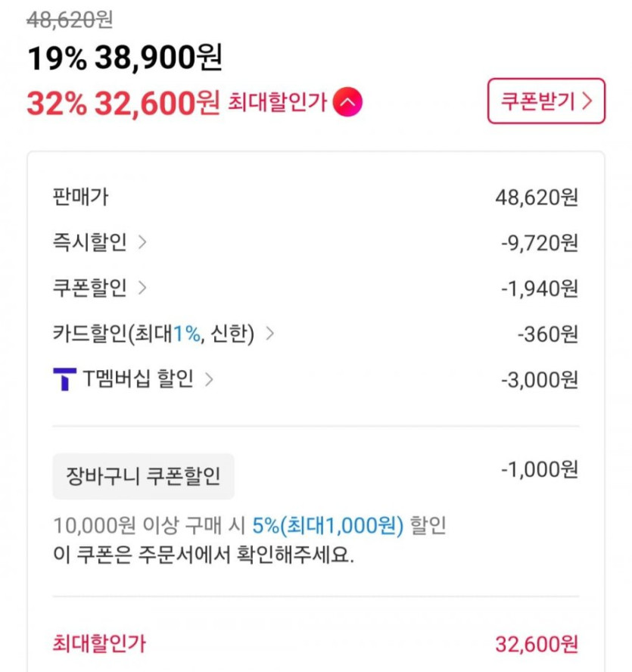Image resolution: width=632 pixels, height=672 pixels.
Task: Tap the bottom 최대할인가 total row label
Action: 99,644
